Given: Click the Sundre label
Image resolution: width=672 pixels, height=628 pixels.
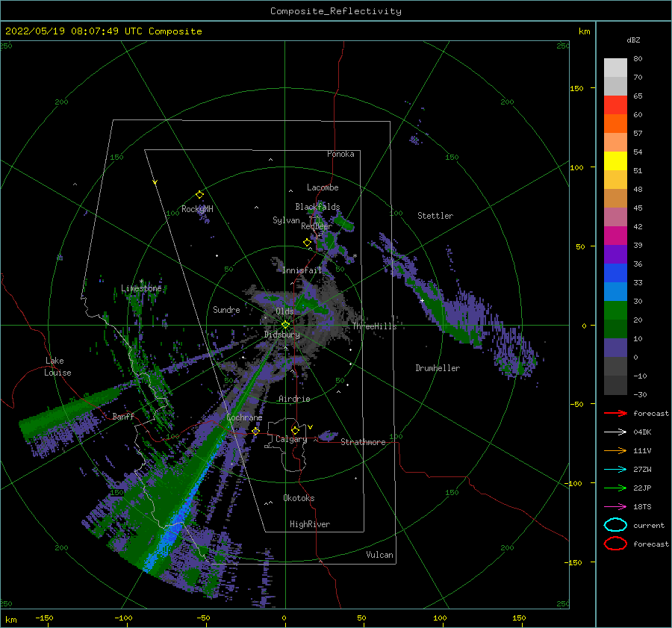Looking at the screenshot, I should tap(227, 309).
